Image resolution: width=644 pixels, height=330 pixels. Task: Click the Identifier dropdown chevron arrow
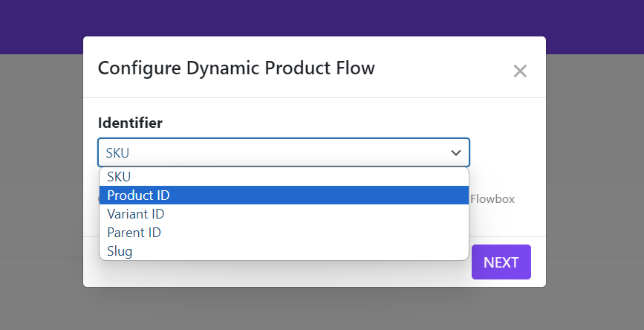click(455, 152)
